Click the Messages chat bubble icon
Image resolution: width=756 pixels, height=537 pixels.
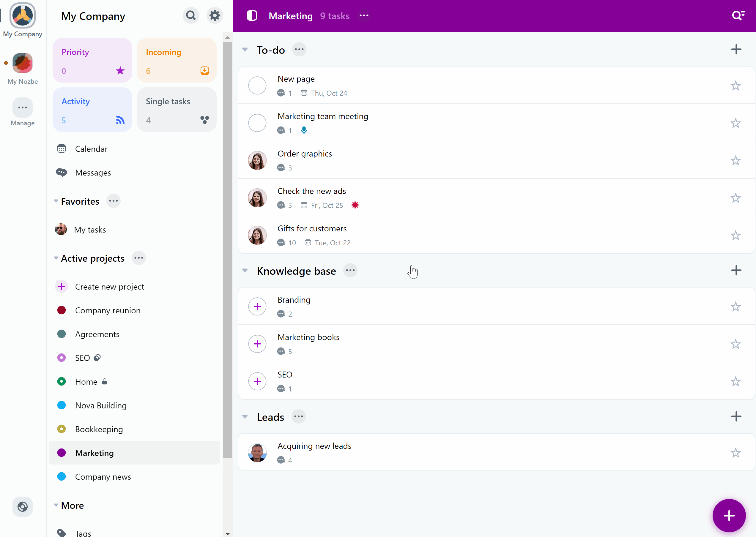[62, 173]
